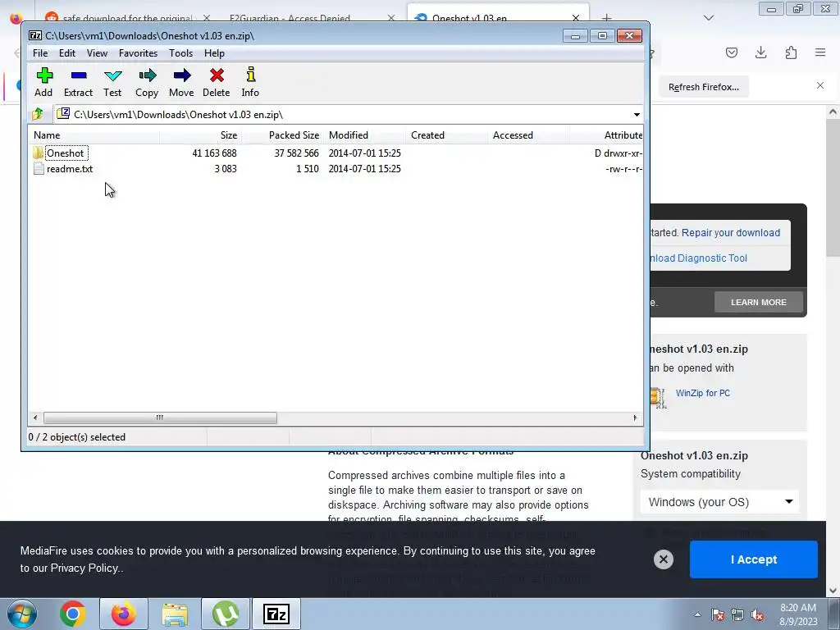Close the Refresh Firefox notification bar
Screen dimensions: 840x630
coord(820,85)
